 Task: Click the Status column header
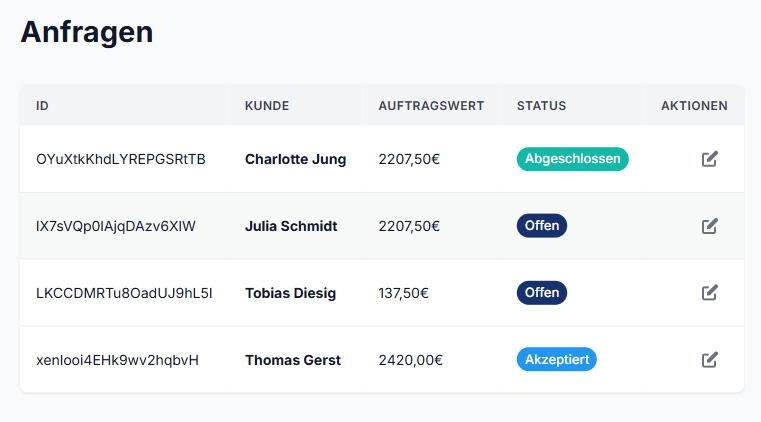coord(541,106)
